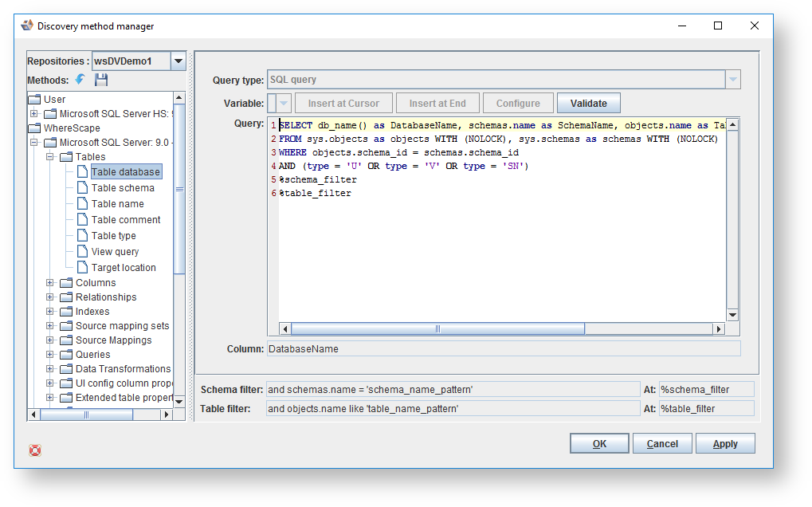Image resolution: width=812 pixels, height=507 pixels.
Task: Select Table name in the tree
Action: pos(117,204)
